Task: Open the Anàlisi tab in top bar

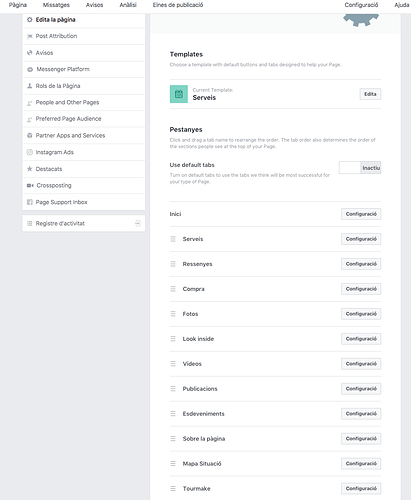Action: 128,5
